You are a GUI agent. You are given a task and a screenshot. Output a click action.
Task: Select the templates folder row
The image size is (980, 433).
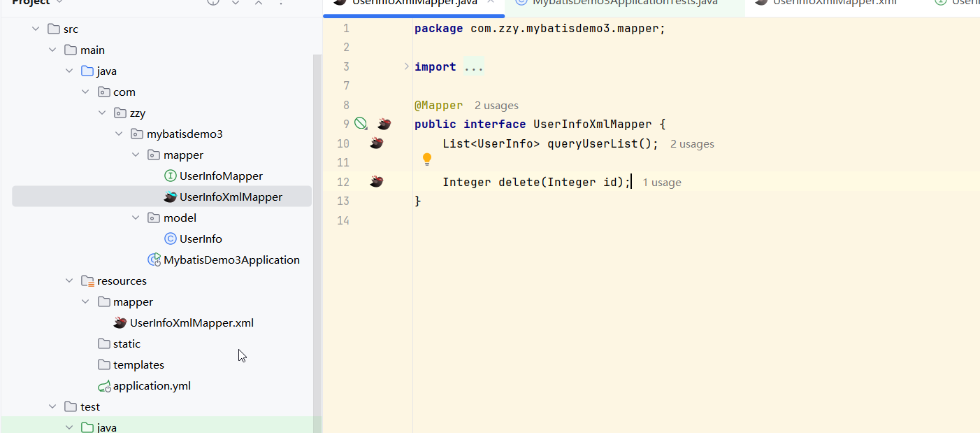tap(161, 364)
